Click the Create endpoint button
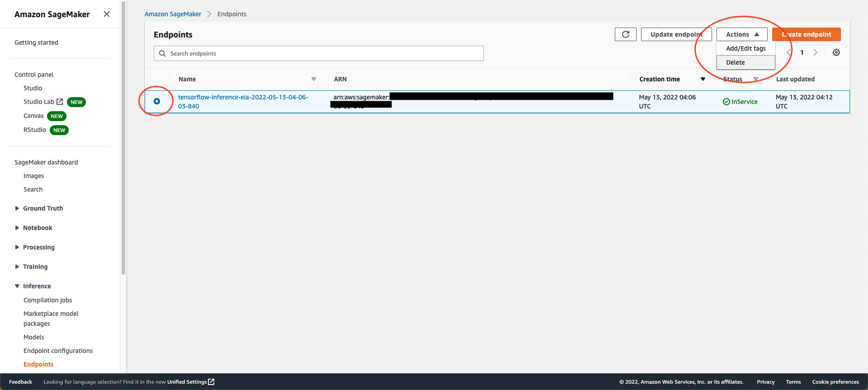The image size is (868, 390). pyautogui.click(x=807, y=34)
